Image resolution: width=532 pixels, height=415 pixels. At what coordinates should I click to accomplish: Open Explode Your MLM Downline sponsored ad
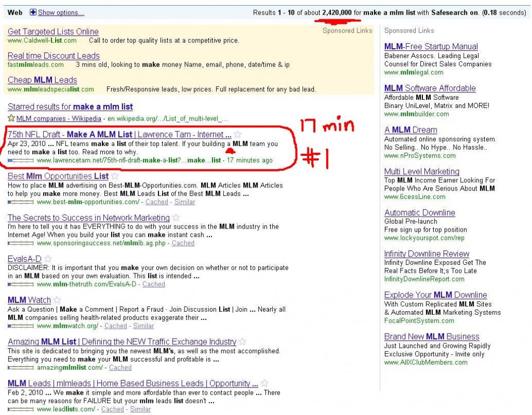pos(436,295)
